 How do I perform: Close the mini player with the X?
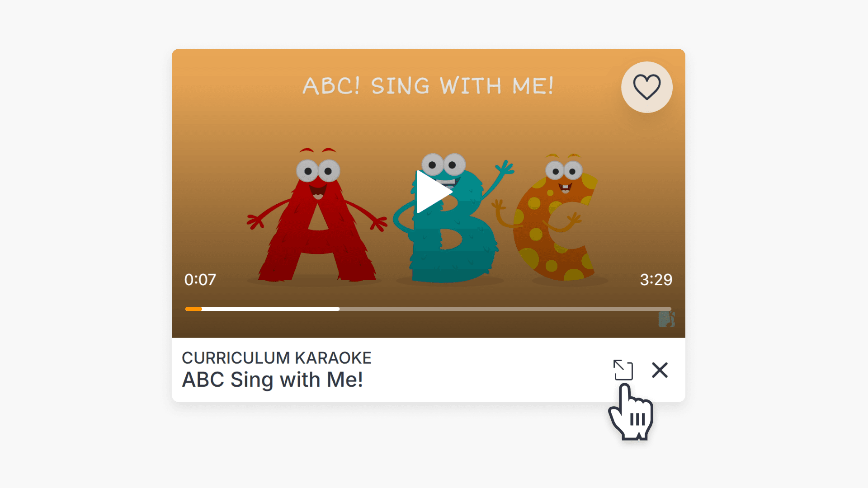660,370
